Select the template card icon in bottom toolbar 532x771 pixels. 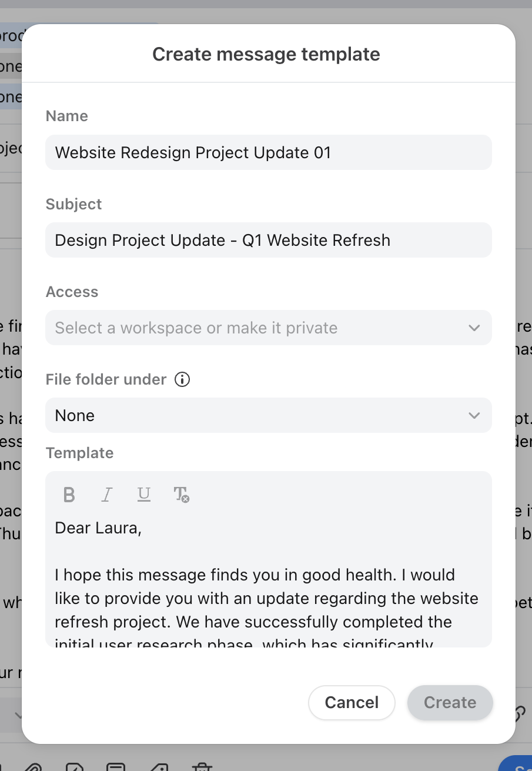pos(116,767)
